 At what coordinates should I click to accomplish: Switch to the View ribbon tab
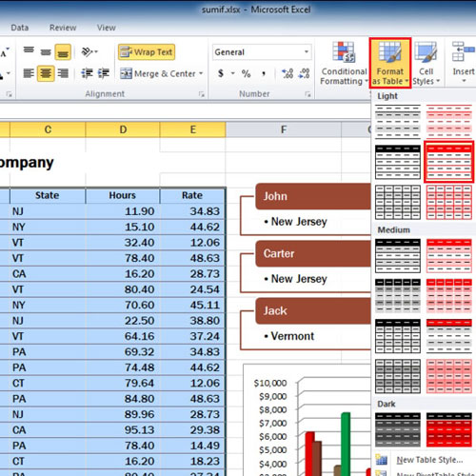tap(107, 28)
